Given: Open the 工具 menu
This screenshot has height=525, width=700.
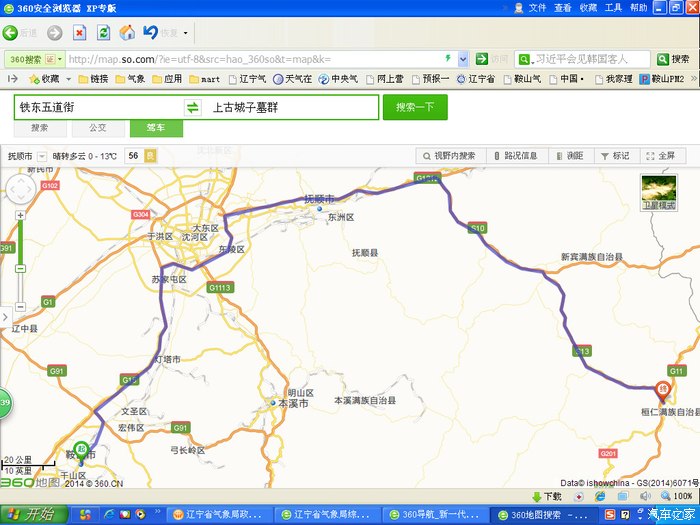Looking at the screenshot, I should tap(613, 8).
